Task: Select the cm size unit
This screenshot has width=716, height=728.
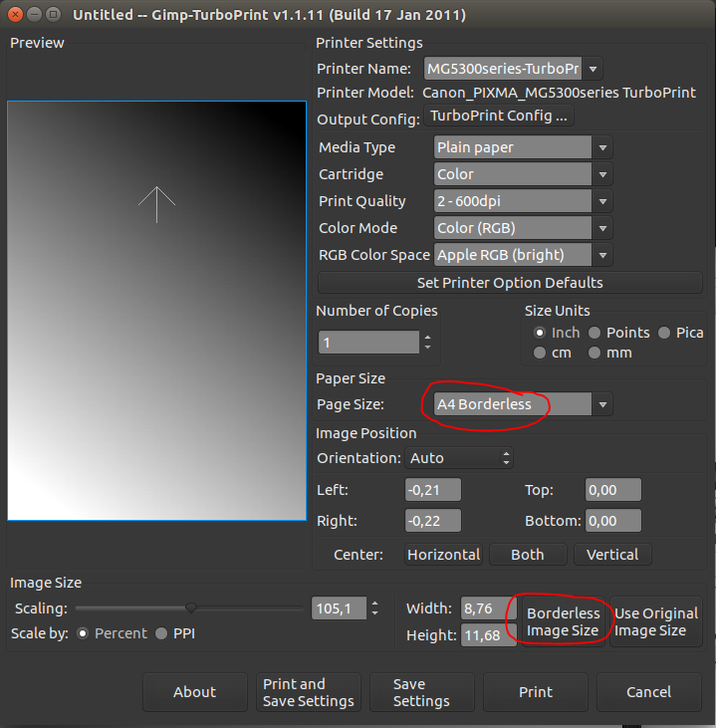Action: click(x=540, y=353)
